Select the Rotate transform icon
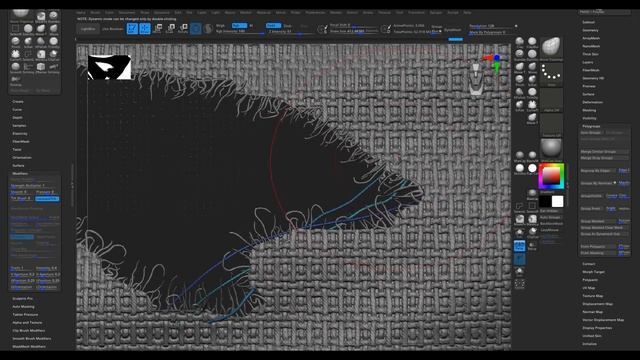Screen dimensions: 640x360 coord(183,28)
